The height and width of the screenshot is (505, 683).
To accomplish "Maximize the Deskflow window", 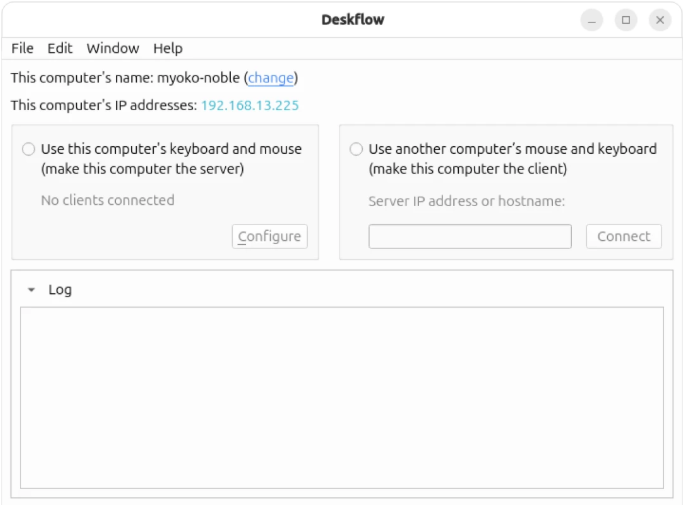I will pyautogui.click(x=626, y=20).
